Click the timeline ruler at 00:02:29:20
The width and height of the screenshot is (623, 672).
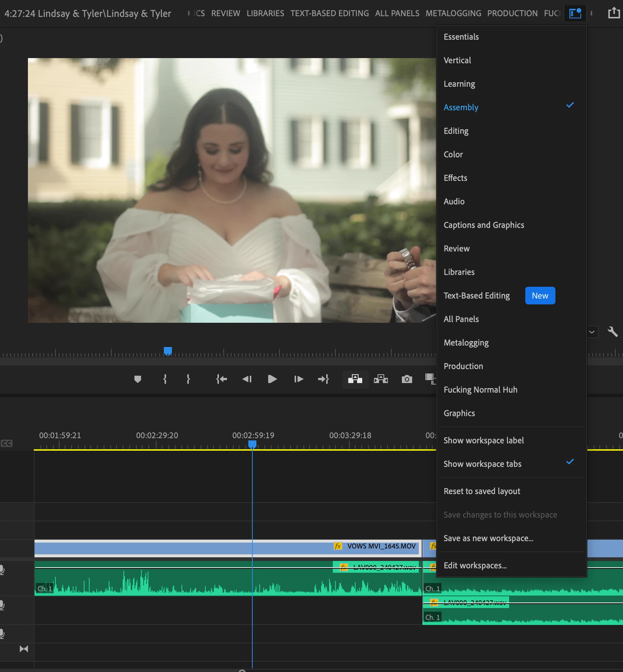157,436
